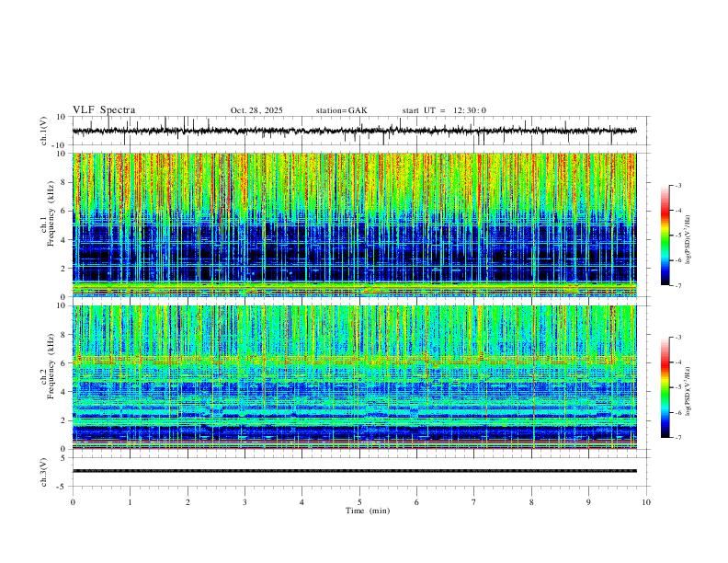This screenshot has width=728, height=563.
Task: Click the ch.2 "Frequency (kHz)" axis label
Action: click(51, 366)
